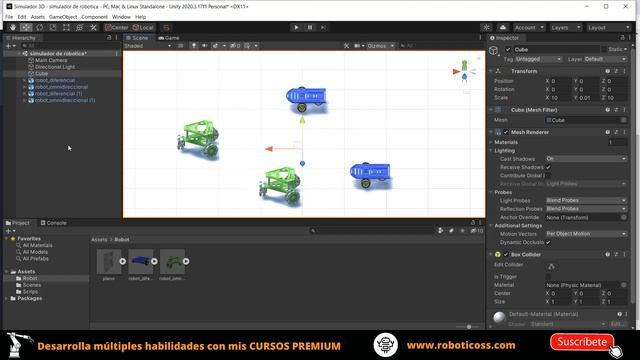Lock the Inspector panel
Screen dimensions: 640x360
coord(622,38)
